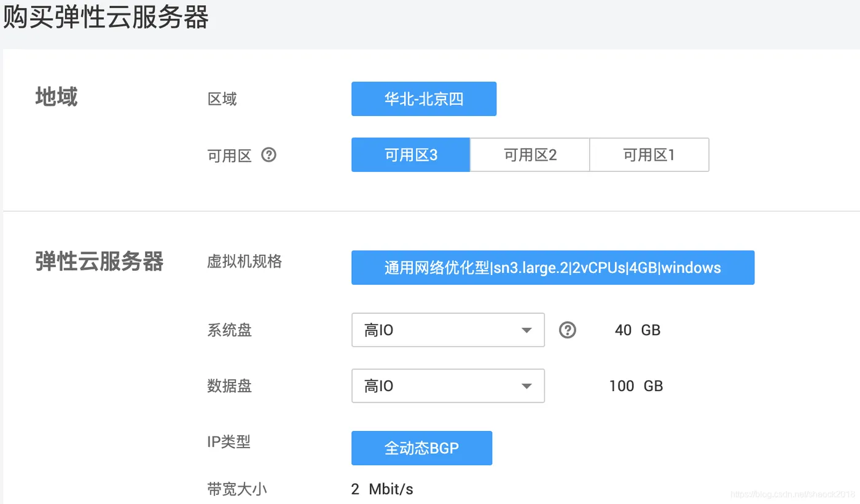Click the arrow of the 系统盘 combo box

click(526, 331)
